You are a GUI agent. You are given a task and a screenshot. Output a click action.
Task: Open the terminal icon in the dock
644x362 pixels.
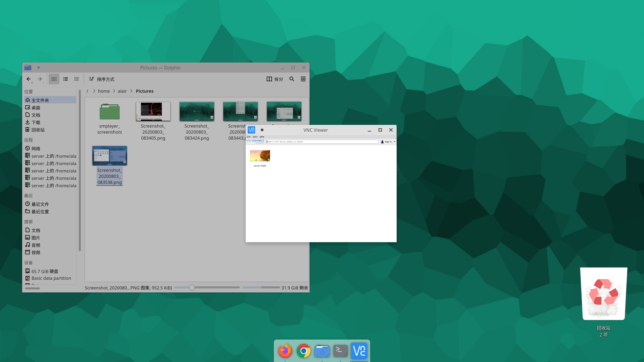click(340, 351)
